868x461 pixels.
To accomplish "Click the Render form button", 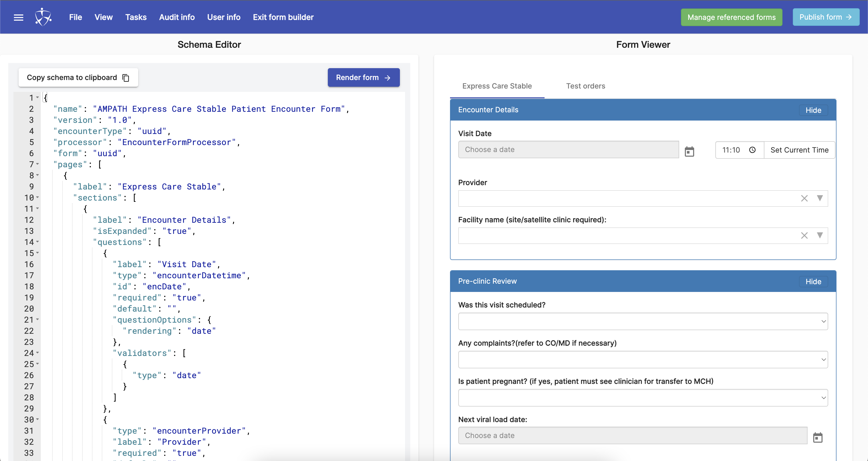I will click(x=363, y=77).
